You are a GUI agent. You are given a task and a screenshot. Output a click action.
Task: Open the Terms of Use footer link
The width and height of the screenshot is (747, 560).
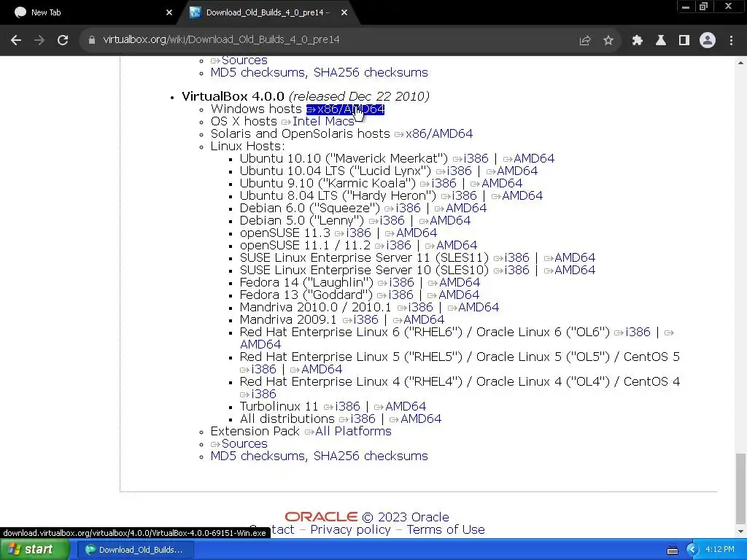coord(446,529)
